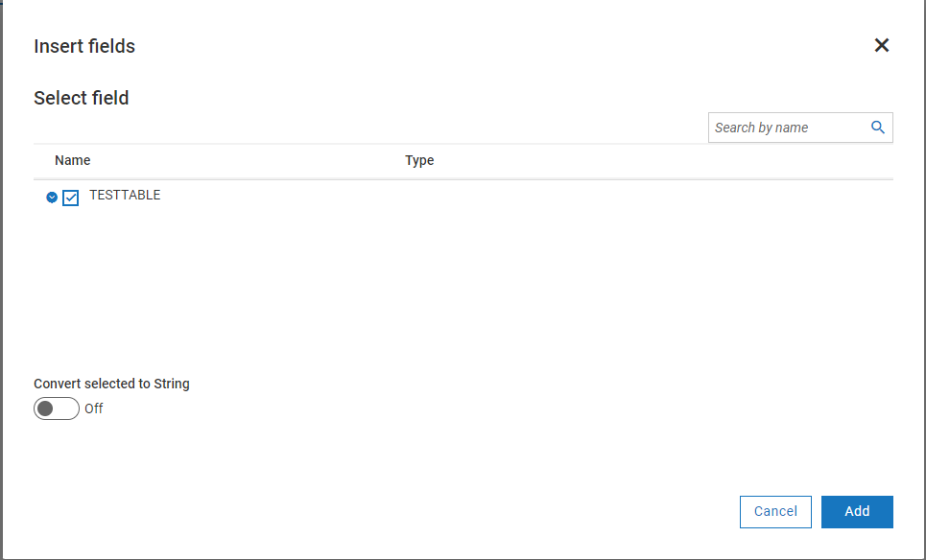926x560 pixels.
Task: Click the Insert fields dialog title
Action: pyautogui.click(x=84, y=46)
